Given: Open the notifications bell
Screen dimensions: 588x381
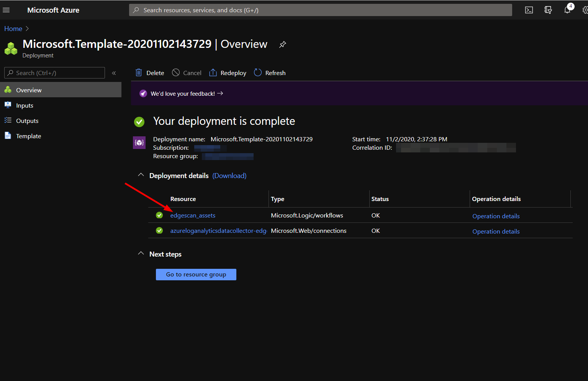Looking at the screenshot, I should point(567,10).
